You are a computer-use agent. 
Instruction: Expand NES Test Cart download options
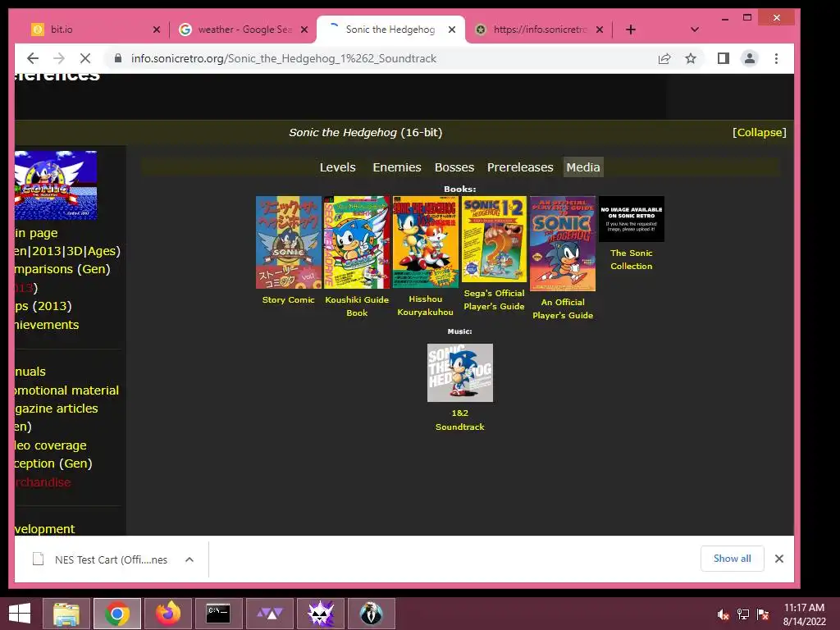tap(189, 559)
